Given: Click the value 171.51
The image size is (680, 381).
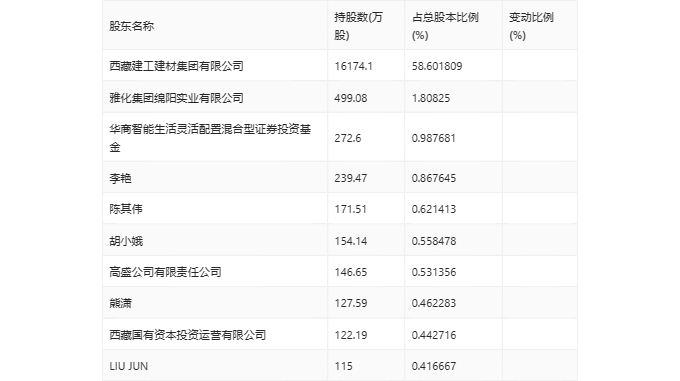Looking at the screenshot, I should pyautogui.click(x=350, y=209).
